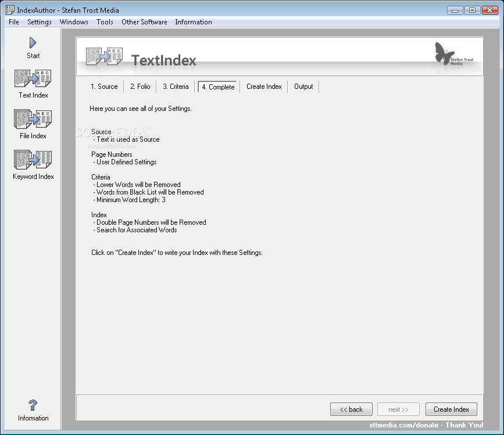Click the 'Source' heading in summary
This screenshot has width=504, height=435.
tap(101, 132)
